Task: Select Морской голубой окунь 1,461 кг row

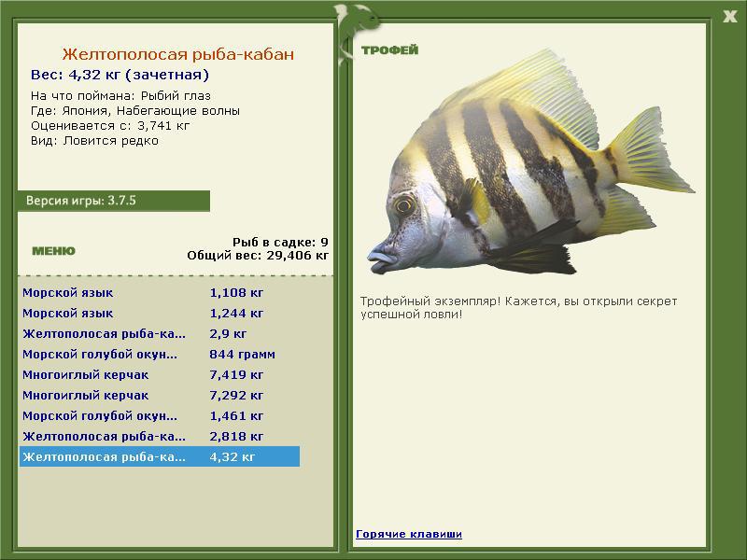Action: pyautogui.click(x=159, y=415)
